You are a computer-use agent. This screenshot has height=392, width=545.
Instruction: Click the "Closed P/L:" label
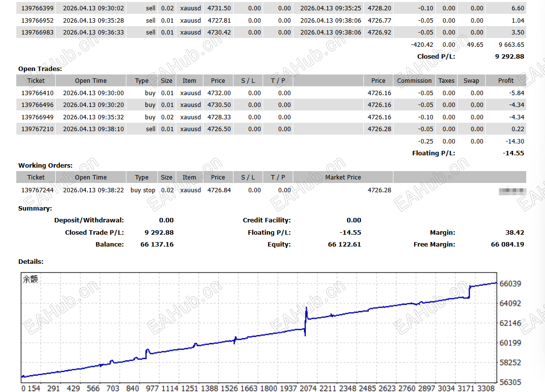coord(436,57)
